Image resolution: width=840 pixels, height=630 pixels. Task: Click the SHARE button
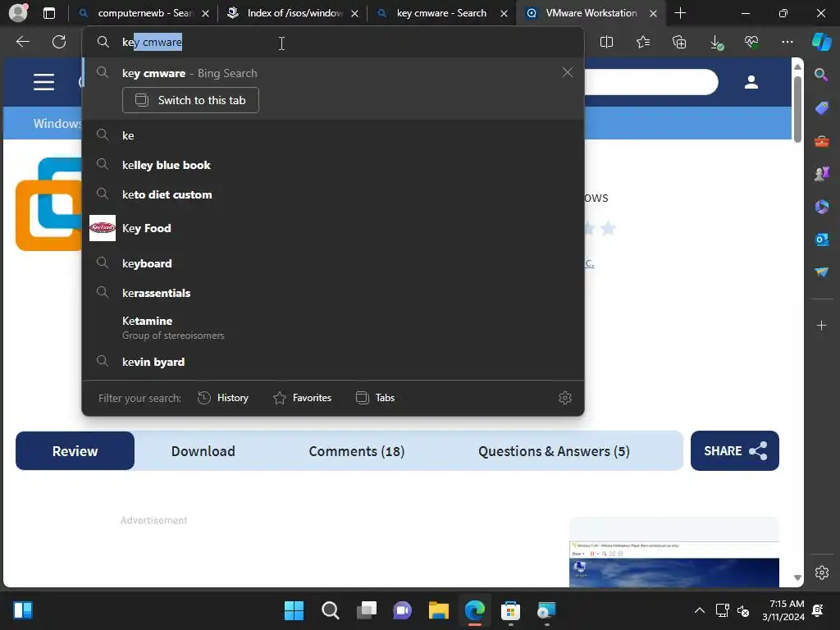click(x=735, y=451)
